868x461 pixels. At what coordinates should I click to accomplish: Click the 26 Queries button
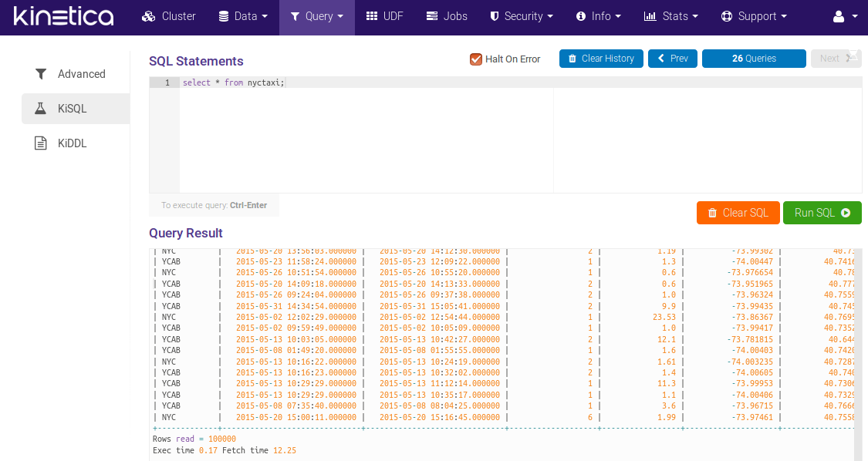[754, 59]
